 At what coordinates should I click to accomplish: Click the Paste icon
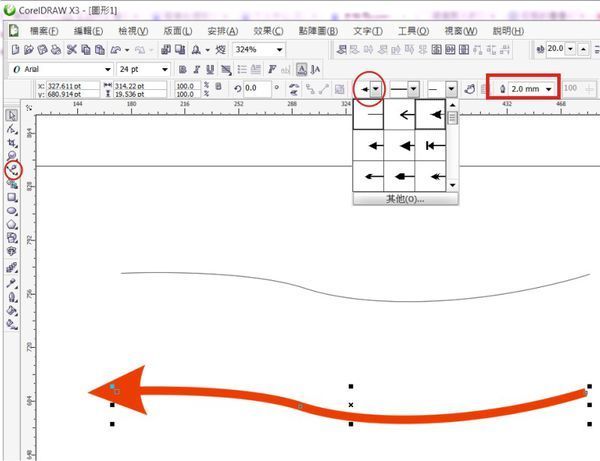(x=100, y=50)
